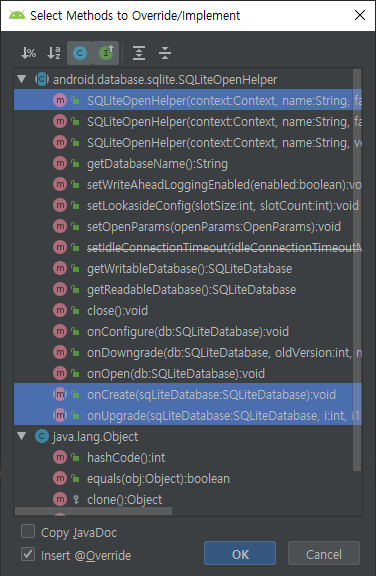This screenshot has height=576, width=376.
Task: Select getReadableDatabase() method
Action: pyautogui.click(x=188, y=289)
